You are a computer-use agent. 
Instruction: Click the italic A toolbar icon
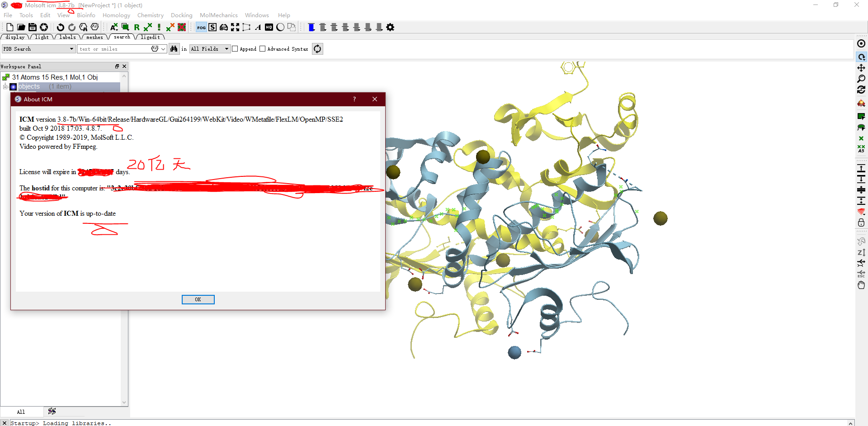[258, 27]
